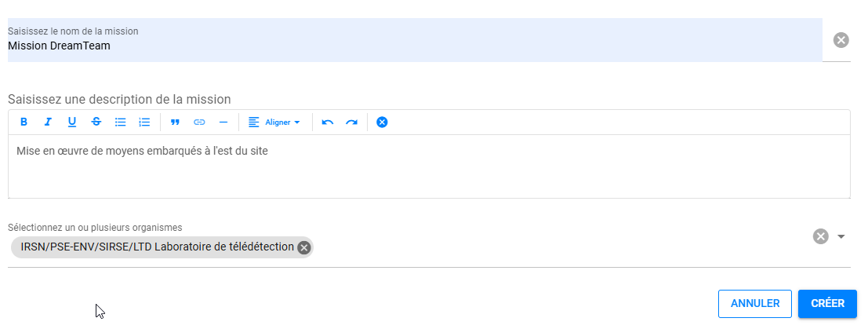Redo the last edit
The height and width of the screenshot is (329, 868).
click(x=351, y=122)
